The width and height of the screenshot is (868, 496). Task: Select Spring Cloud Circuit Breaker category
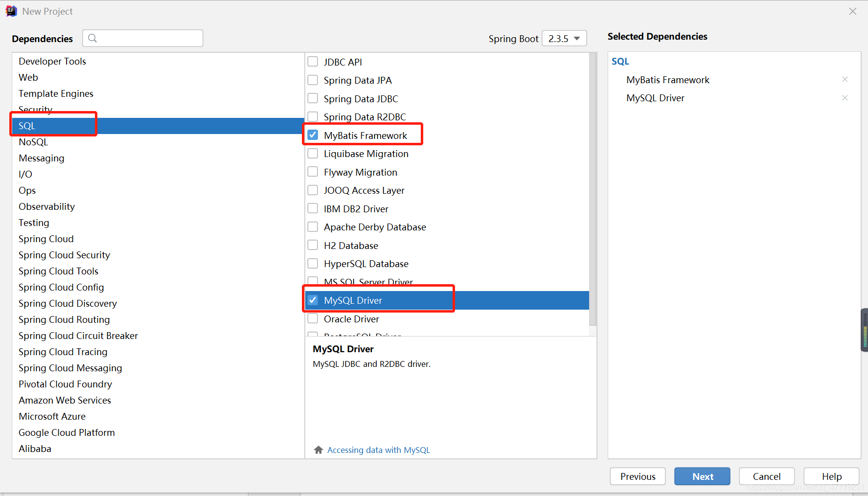click(158, 336)
